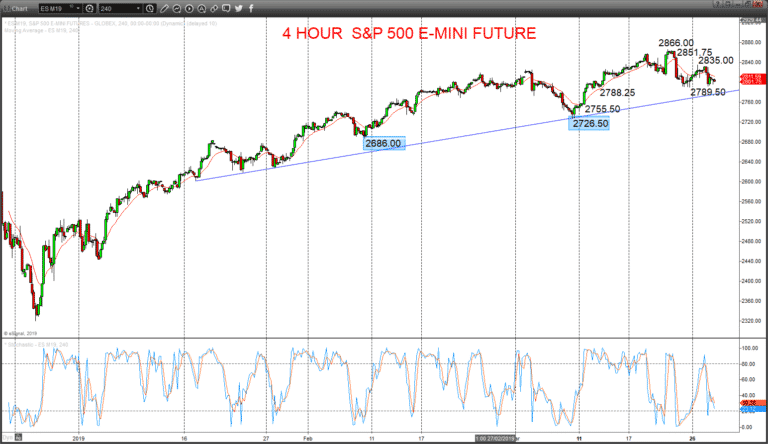The width and height of the screenshot is (768, 444).
Task: Click the red current price marker on axis
Action: 753,79
